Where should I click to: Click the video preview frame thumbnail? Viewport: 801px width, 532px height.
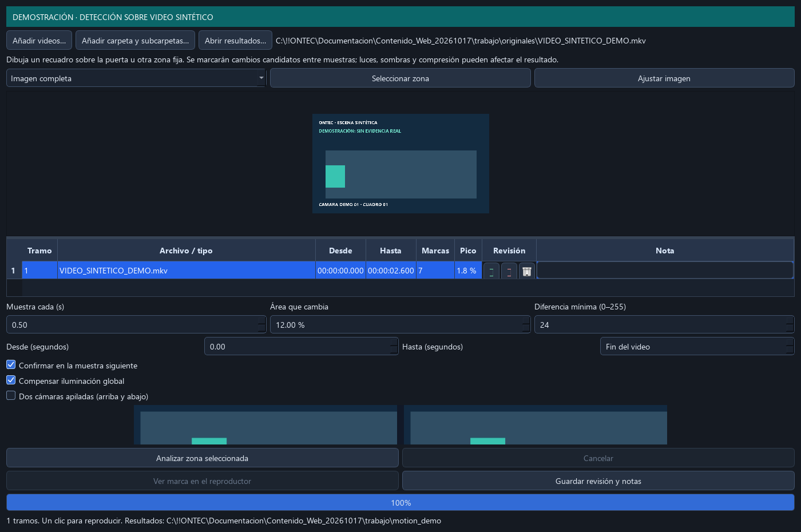[400, 164]
